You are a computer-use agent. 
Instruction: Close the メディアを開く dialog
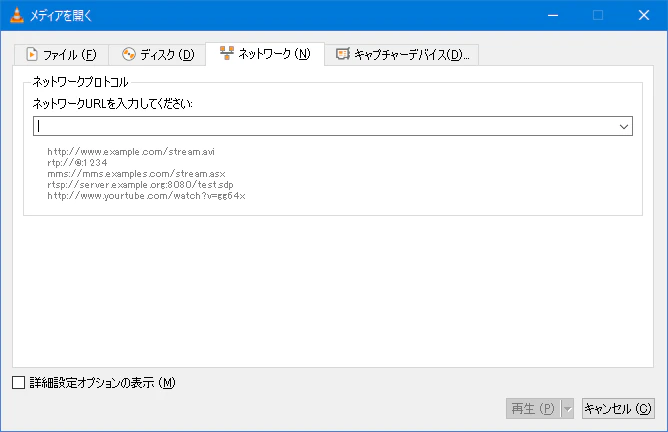pos(644,15)
